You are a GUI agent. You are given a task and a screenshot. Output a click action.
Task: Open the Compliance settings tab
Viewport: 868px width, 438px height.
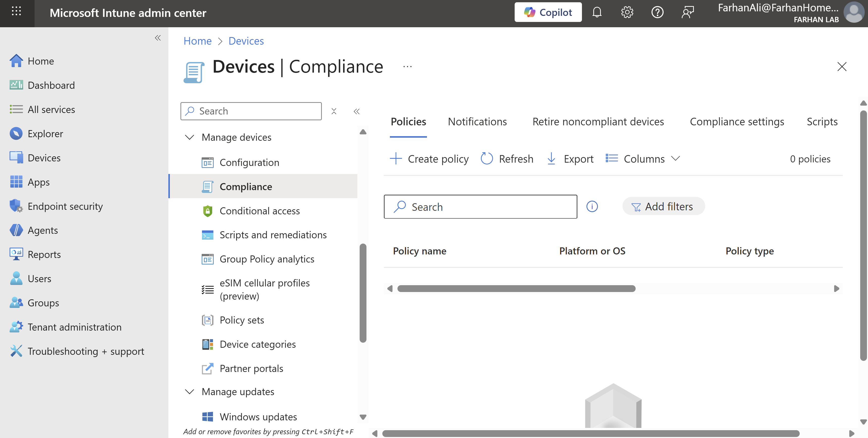737,121
